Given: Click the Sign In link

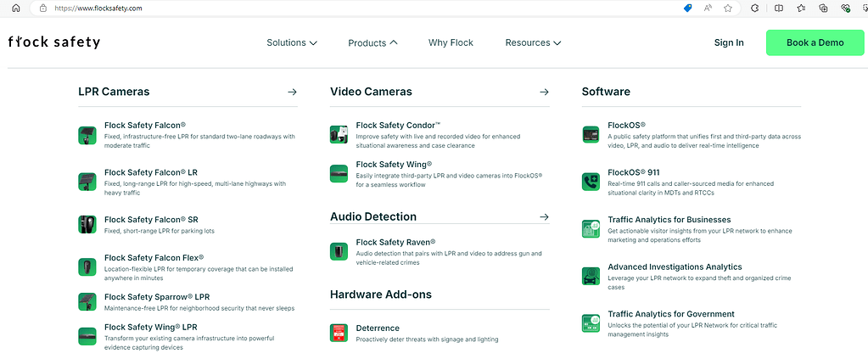Looking at the screenshot, I should 729,42.
